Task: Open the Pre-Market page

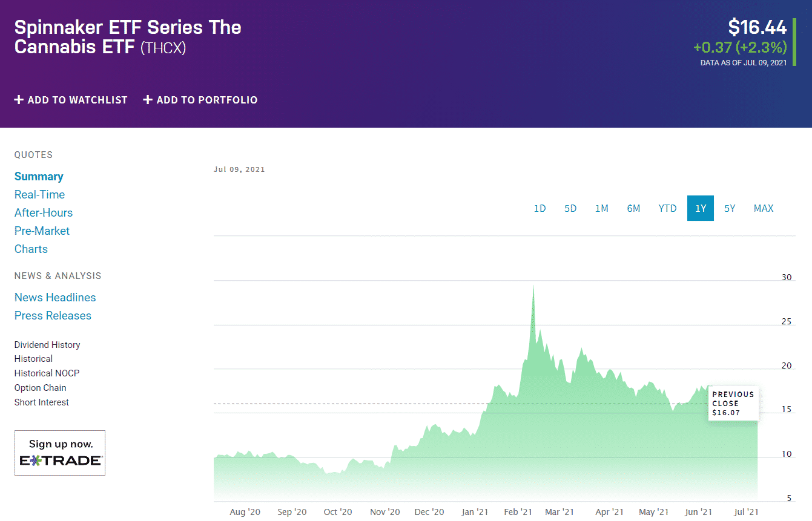Action: click(x=42, y=231)
